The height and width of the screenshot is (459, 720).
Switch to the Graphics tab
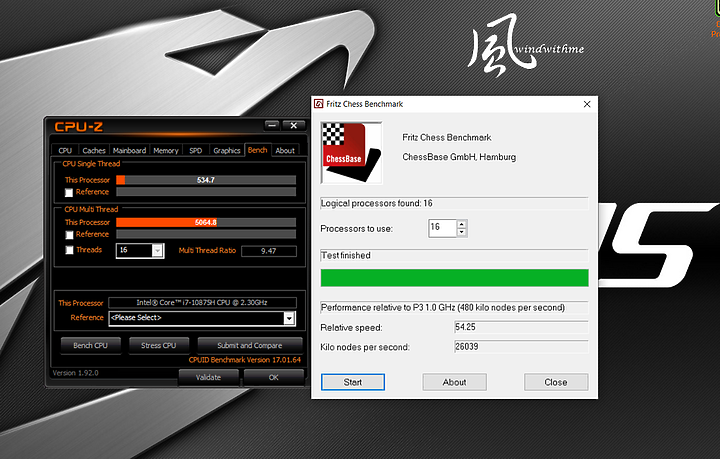(226, 150)
